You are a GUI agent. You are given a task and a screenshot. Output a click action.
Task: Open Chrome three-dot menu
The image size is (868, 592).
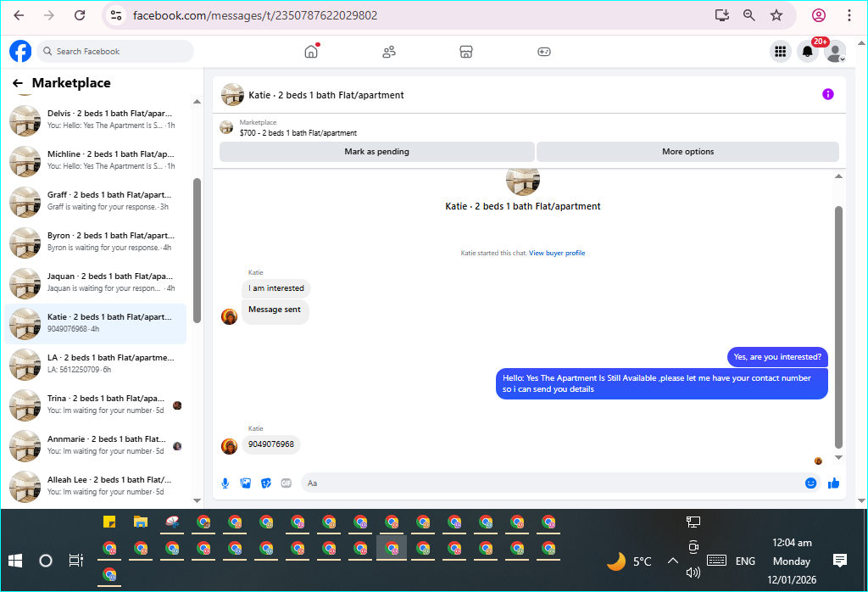pyautogui.click(x=849, y=15)
